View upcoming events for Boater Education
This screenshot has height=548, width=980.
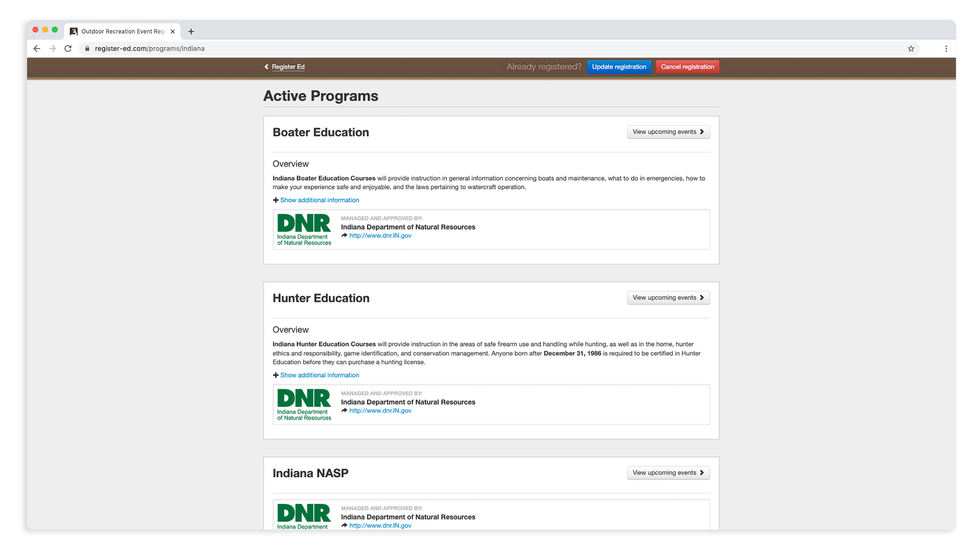point(669,132)
